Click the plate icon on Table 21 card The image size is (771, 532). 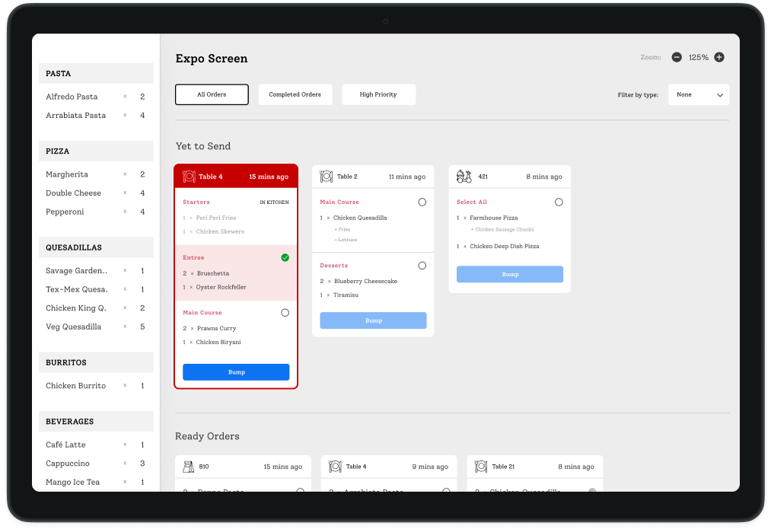[x=482, y=467]
